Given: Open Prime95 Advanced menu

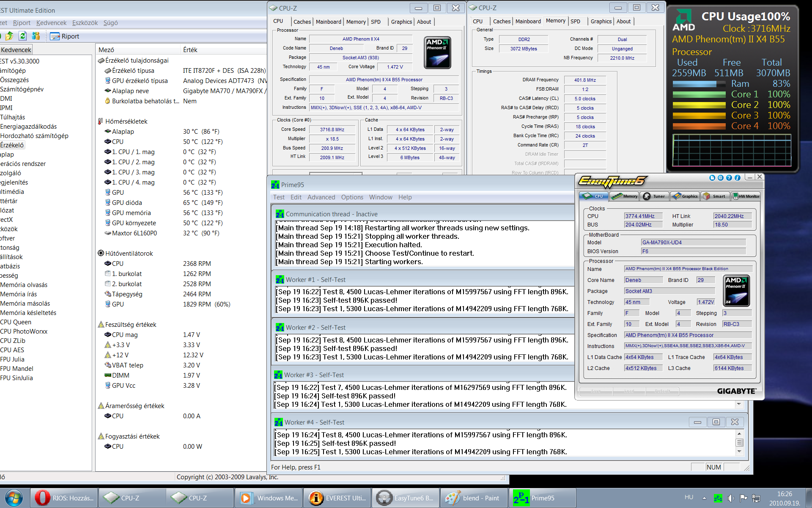Looking at the screenshot, I should pos(321,197).
